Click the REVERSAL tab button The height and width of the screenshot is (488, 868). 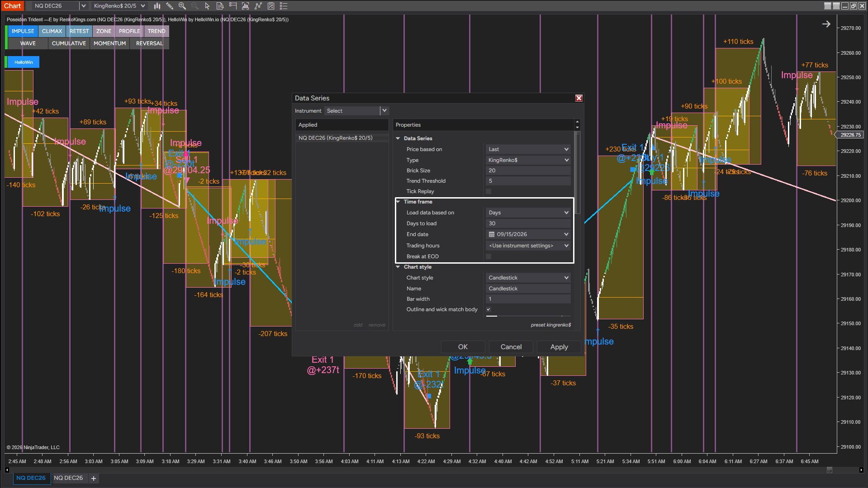(x=149, y=43)
